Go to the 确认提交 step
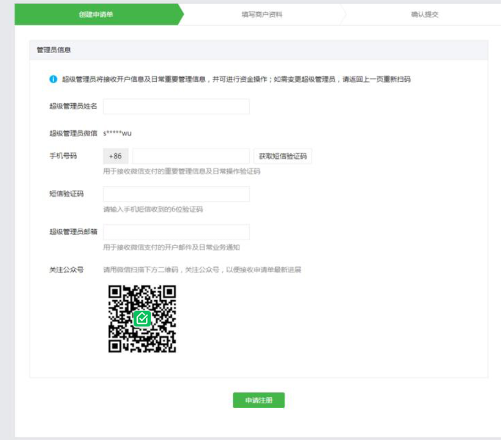 tap(424, 14)
